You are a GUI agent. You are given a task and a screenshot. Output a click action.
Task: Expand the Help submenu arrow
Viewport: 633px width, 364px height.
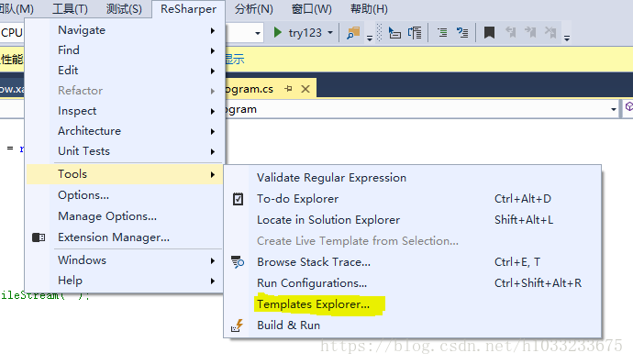[x=212, y=281]
